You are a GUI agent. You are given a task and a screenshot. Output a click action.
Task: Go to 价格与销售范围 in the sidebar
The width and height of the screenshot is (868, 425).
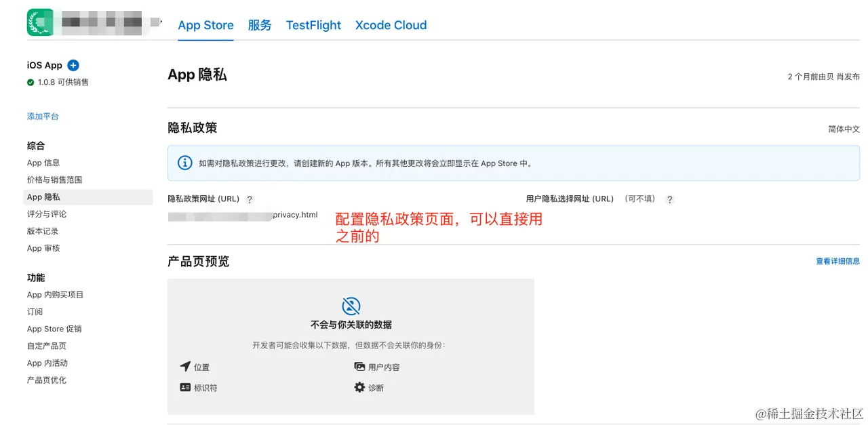tap(54, 180)
